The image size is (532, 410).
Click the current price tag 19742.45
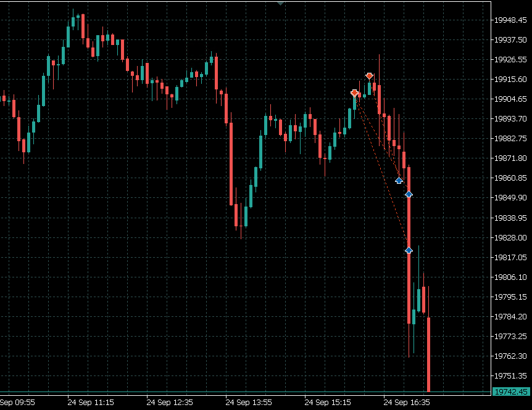pos(510,392)
